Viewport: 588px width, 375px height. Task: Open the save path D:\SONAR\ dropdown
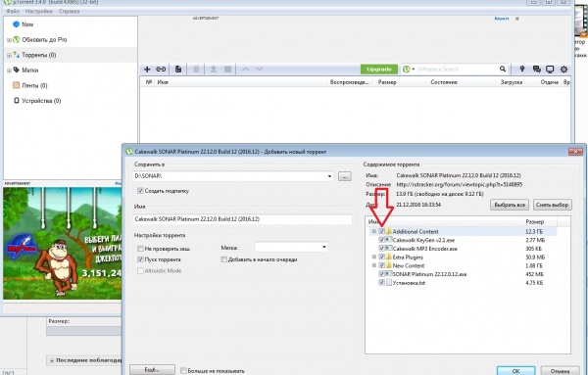329,176
